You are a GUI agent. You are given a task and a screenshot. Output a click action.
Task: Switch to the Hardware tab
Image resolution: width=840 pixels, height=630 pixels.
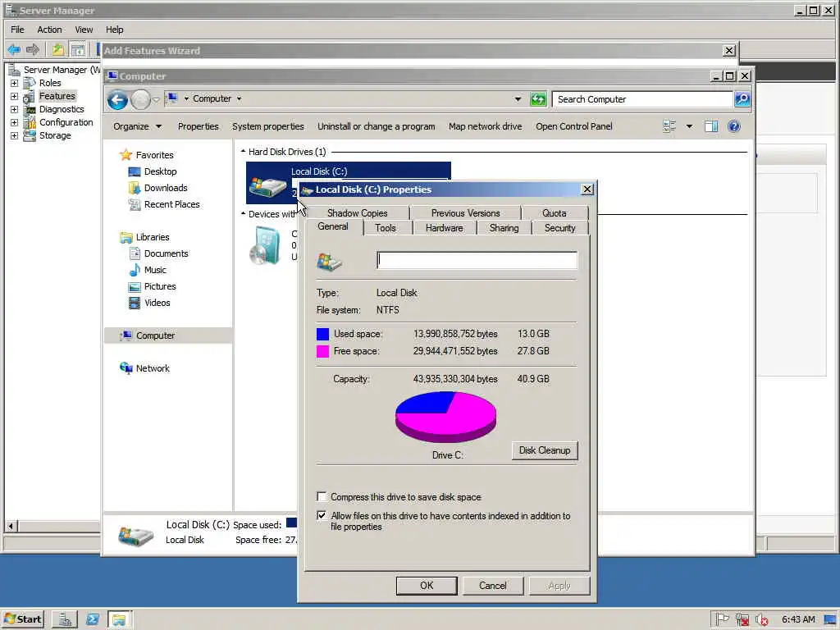point(444,228)
